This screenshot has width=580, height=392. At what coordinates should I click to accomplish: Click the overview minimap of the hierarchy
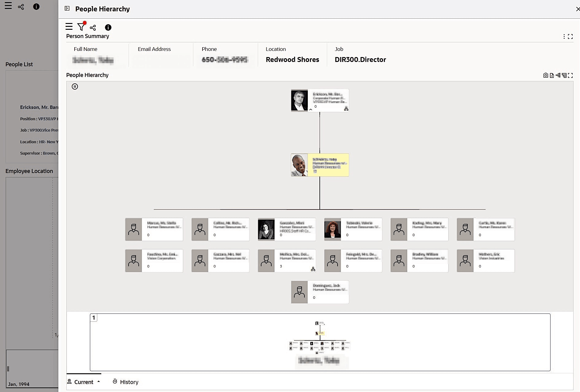[320, 342]
